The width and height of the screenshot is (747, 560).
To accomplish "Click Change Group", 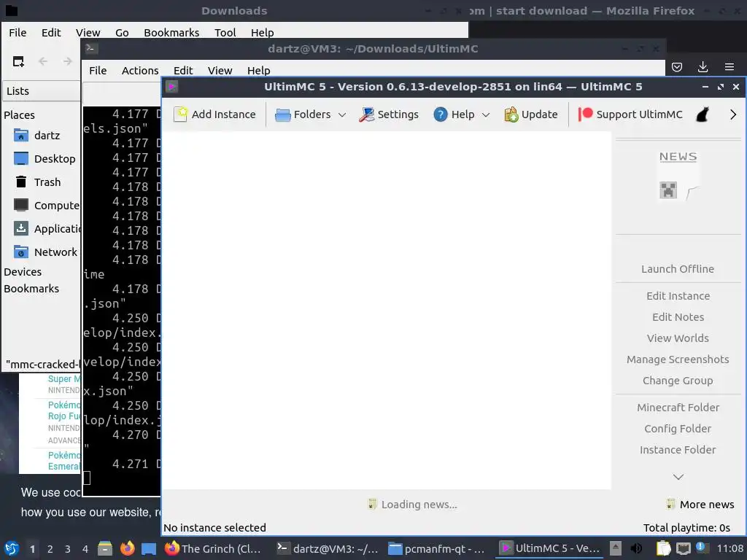I will [678, 381].
